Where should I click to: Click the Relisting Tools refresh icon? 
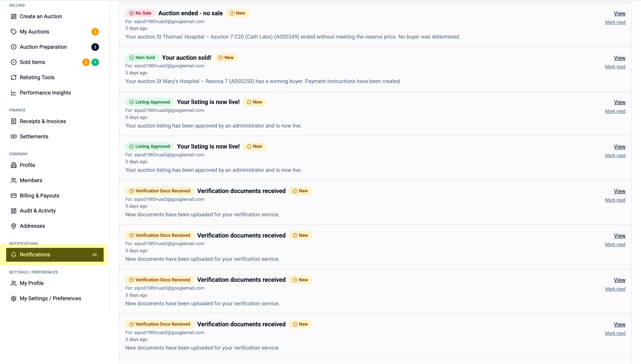[14, 78]
